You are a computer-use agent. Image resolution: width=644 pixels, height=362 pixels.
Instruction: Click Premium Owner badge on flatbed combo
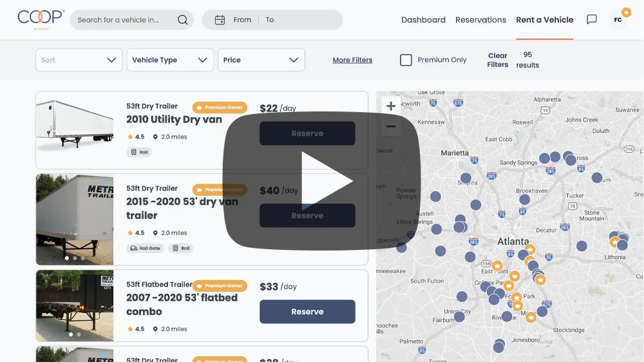(x=220, y=285)
